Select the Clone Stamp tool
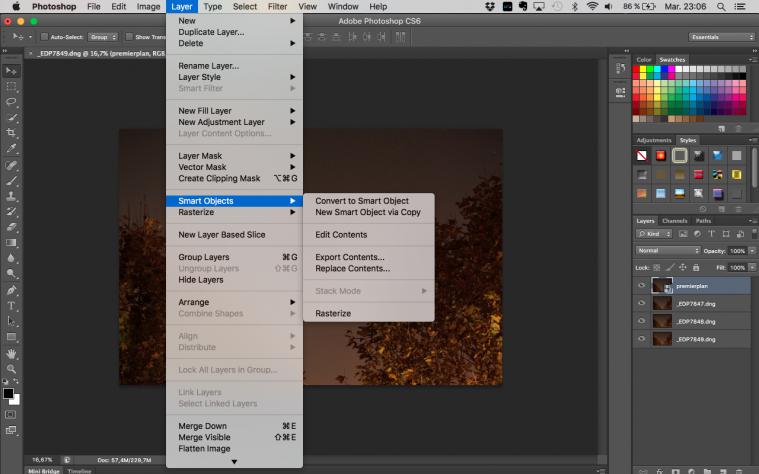The image size is (759, 474). point(11,197)
